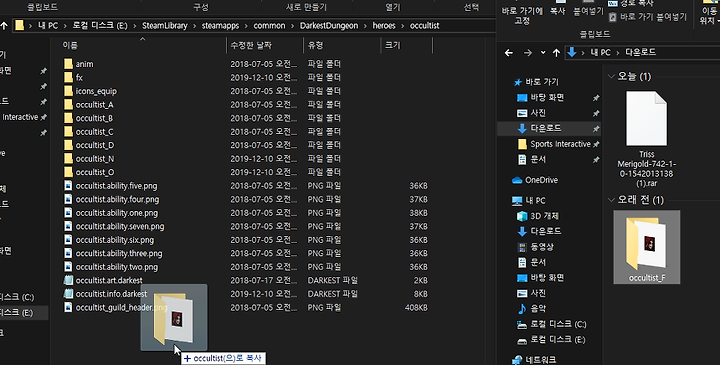Image resolution: width=720 pixels, height=365 pixels.
Task: Go to heroes in address bar
Action: (384, 26)
